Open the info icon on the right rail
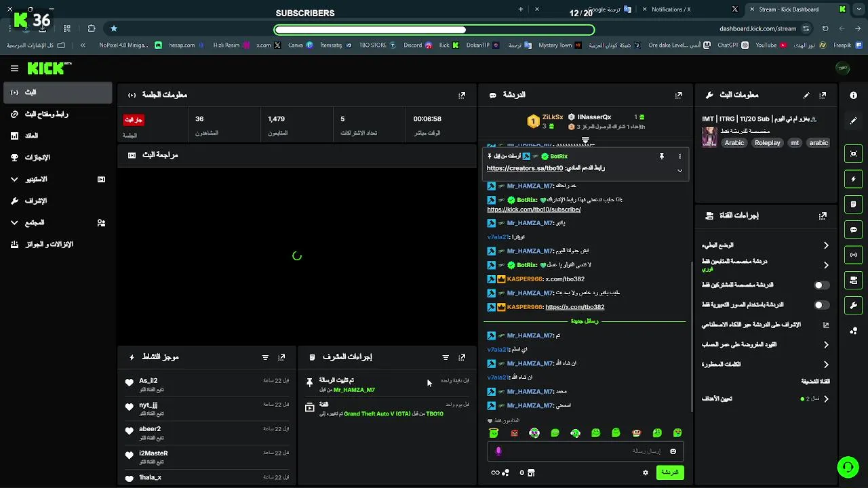868x488 pixels. (853, 96)
